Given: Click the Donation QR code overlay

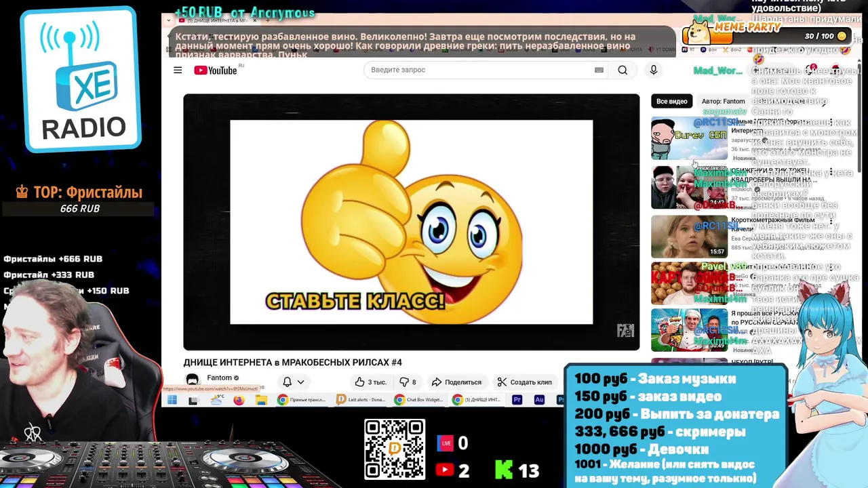Looking at the screenshot, I should (x=395, y=449).
